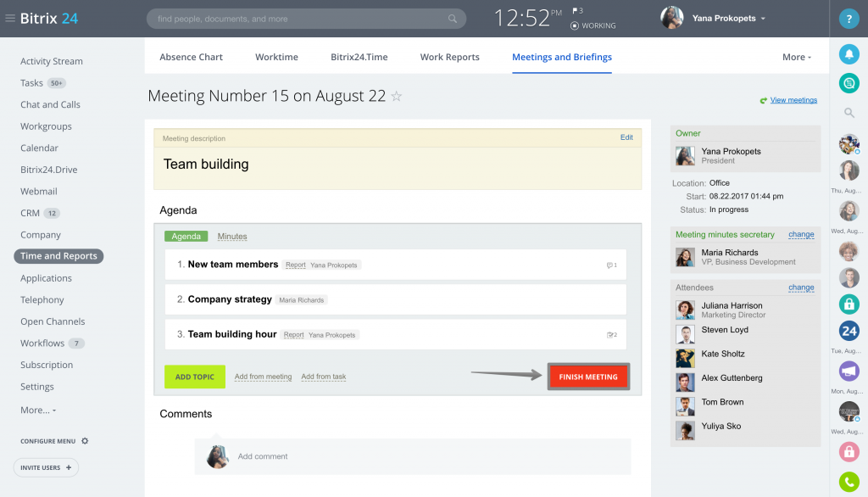Open the tasks icon on Team building hour
Screen dimensions: 868x497
pos(611,335)
